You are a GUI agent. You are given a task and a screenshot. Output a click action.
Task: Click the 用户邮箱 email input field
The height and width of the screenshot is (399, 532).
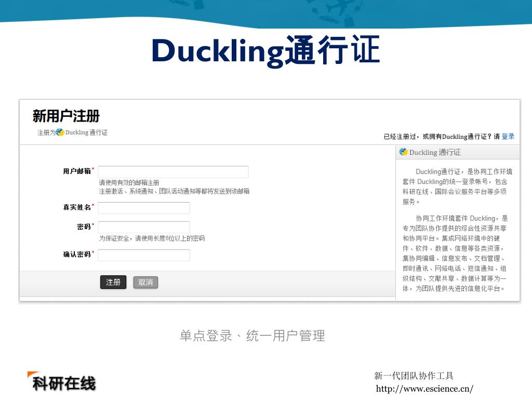point(173,171)
